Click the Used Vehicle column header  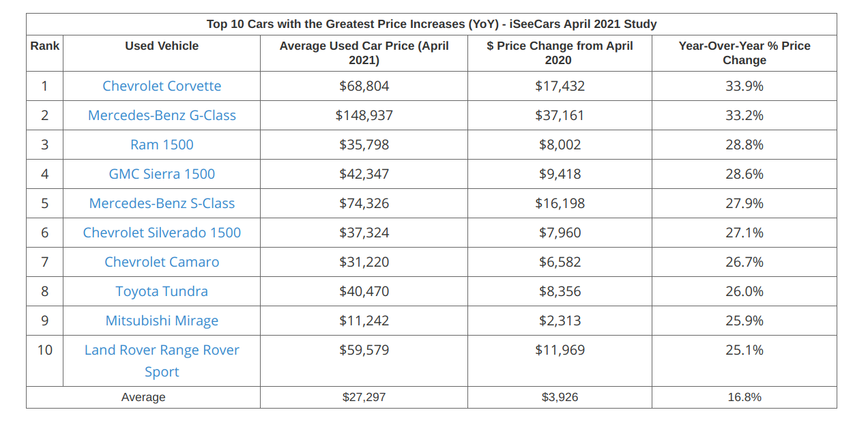(162, 46)
